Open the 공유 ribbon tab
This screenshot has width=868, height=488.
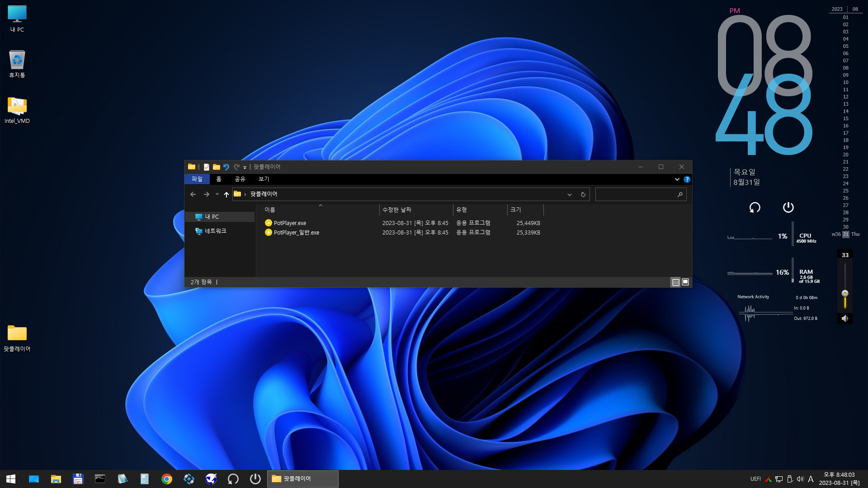coord(240,179)
